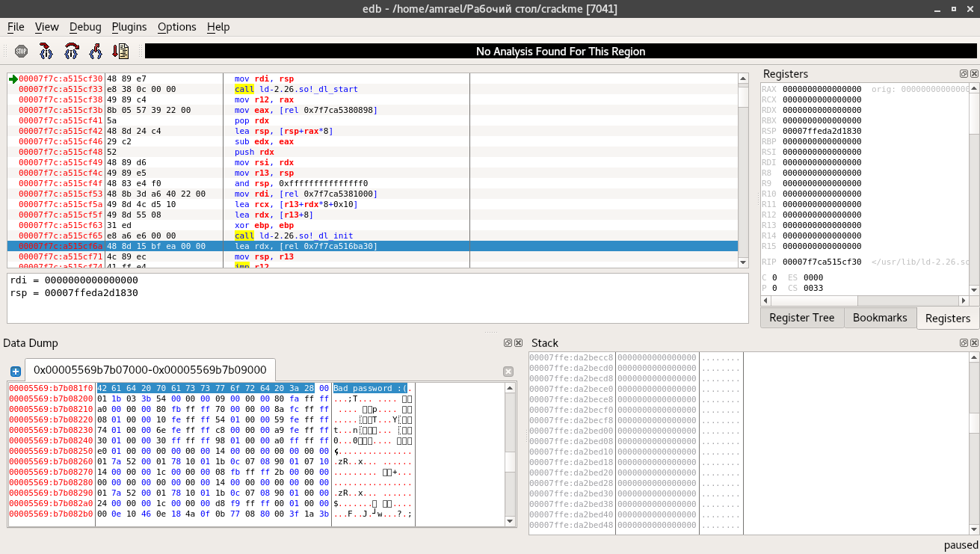Click the Stop/Pause debugging icon
This screenshot has width=980, height=554.
click(x=21, y=52)
